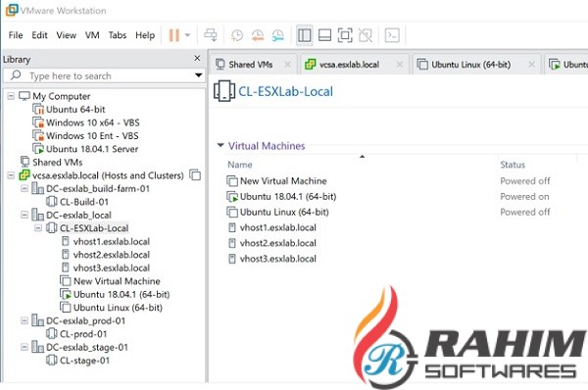Click the Unity mode toolbar icon
This screenshot has height=390, width=588.
366,35
